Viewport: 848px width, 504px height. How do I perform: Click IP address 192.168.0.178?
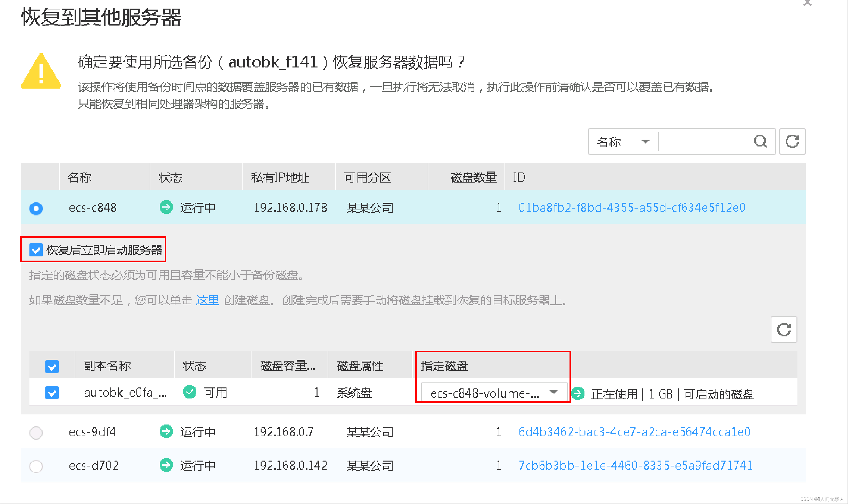click(290, 208)
